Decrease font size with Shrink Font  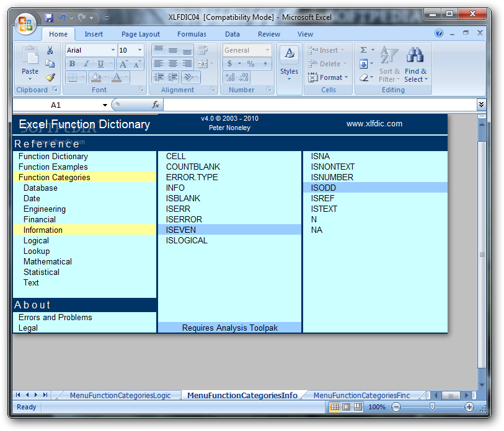[x=137, y=64]
